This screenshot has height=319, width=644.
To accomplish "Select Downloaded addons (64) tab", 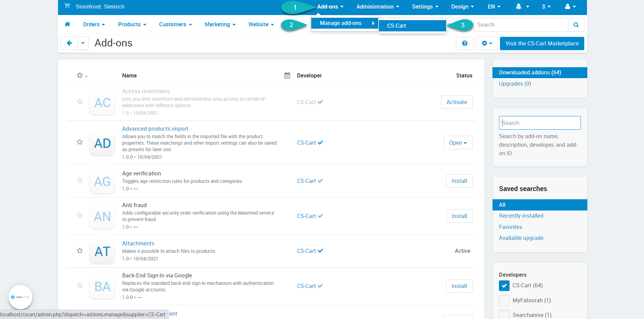I will [x=540, y=72].
